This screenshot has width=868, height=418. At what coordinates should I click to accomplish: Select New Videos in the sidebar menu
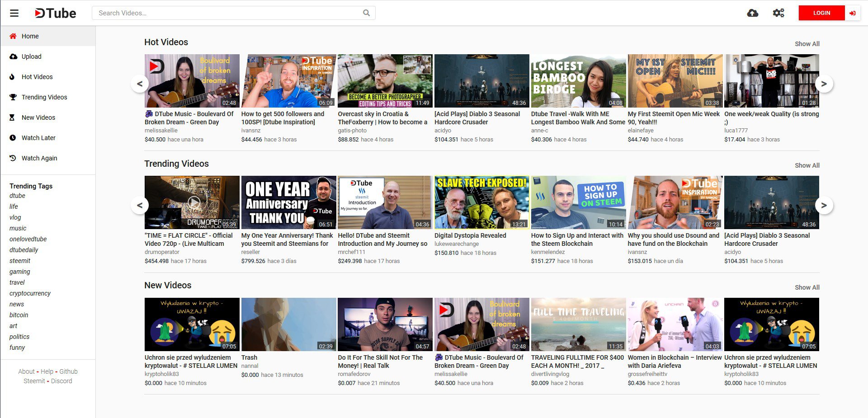coord(48,117)
